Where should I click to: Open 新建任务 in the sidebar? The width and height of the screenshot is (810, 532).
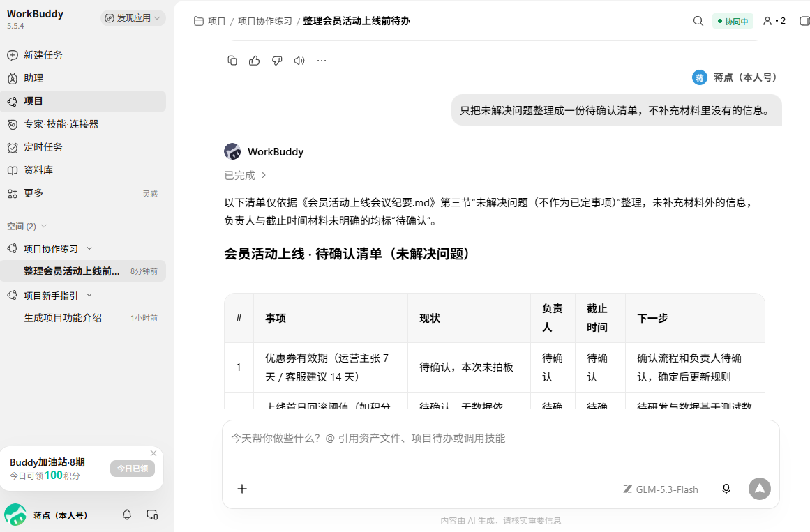[x=82, y=55]
